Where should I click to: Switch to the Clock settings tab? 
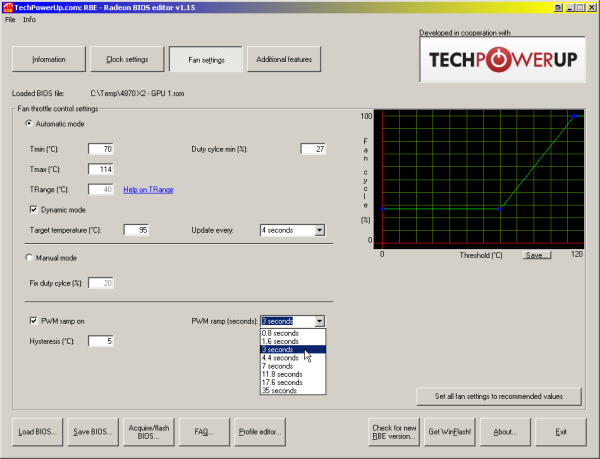point(127,60)
